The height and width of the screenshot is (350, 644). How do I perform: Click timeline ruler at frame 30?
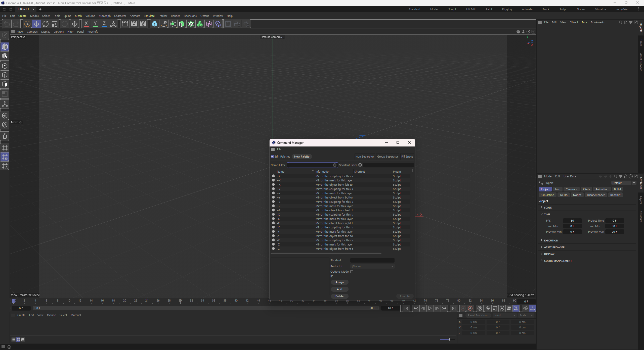click(x=180, y=301)
